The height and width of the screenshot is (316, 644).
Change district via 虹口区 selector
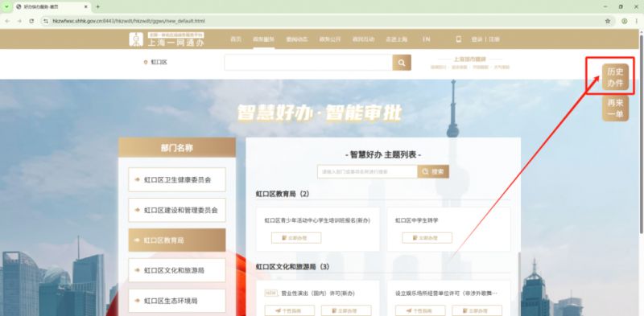[x=159, y=63]
